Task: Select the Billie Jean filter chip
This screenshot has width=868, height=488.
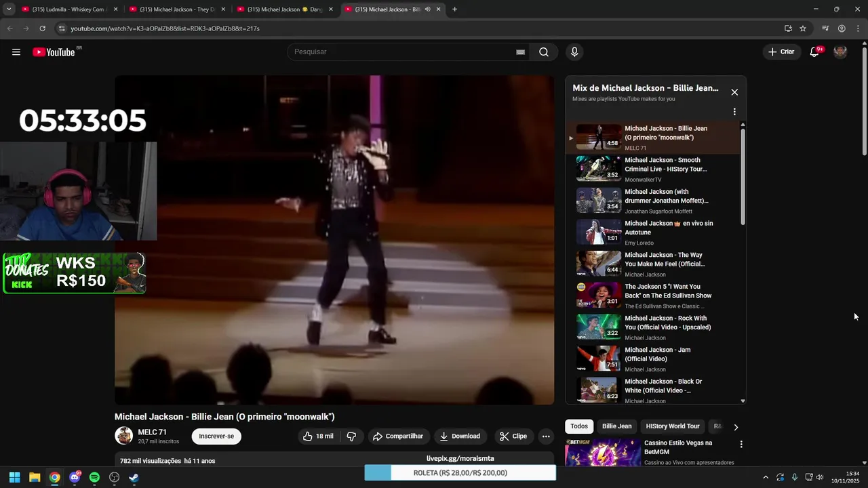Action: pos(617,426)
